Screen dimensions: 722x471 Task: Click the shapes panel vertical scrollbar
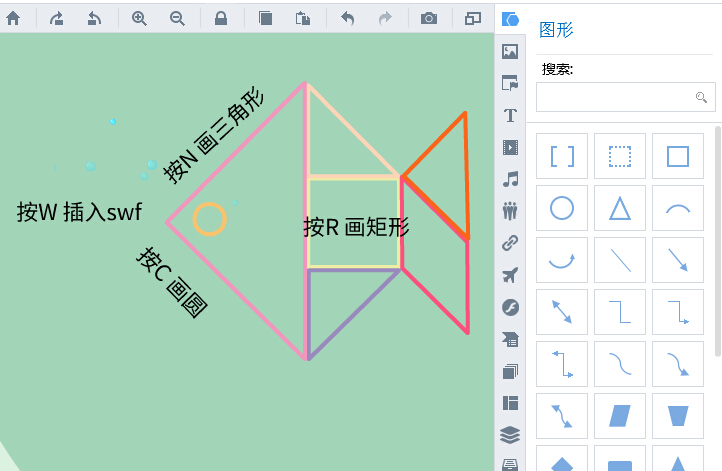pyautogui.click(x=717, y=241)
